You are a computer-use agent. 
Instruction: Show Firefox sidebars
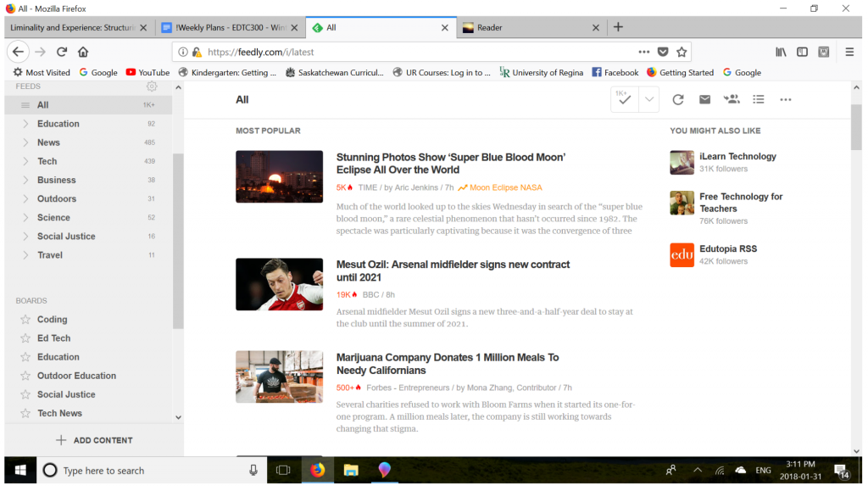(802, 52)
